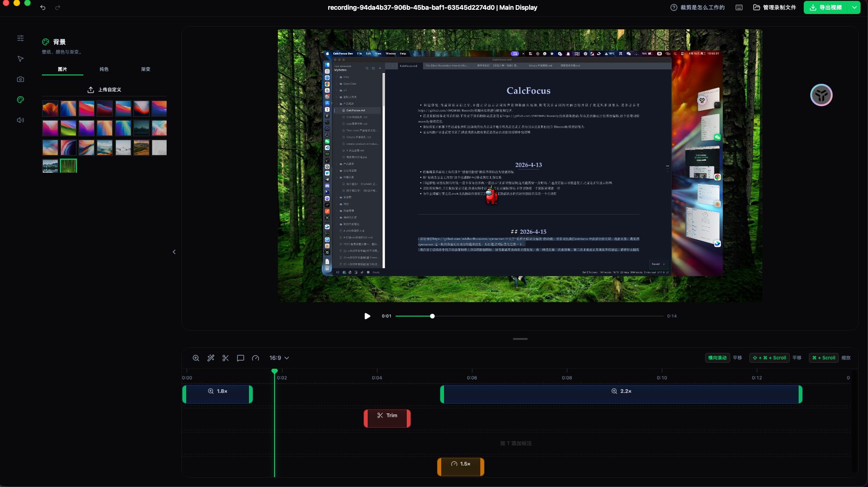Screen dimensions: 868x487
Task: Click the add zoom magnifier tool
Action: pos(196,358)
